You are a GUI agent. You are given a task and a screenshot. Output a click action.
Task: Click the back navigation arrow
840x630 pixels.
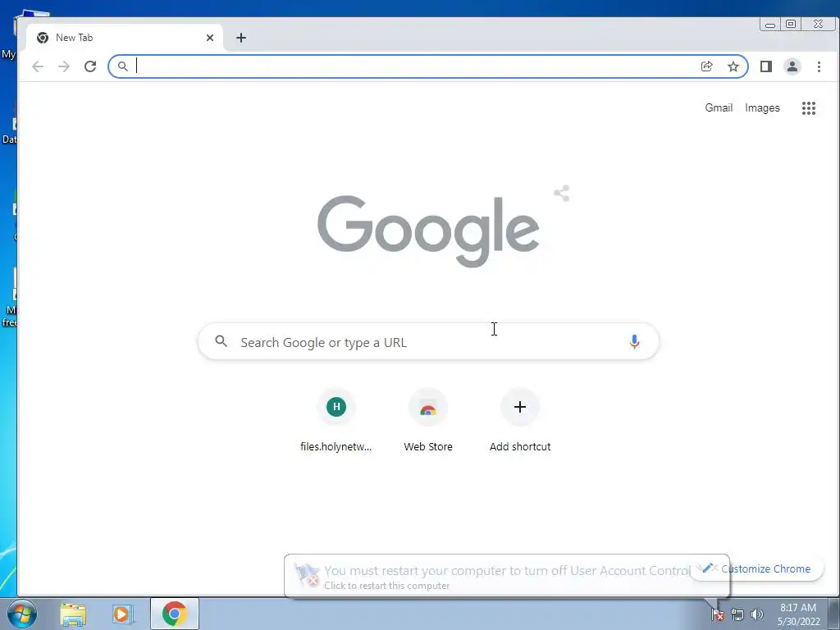click(x=38, y=66)
